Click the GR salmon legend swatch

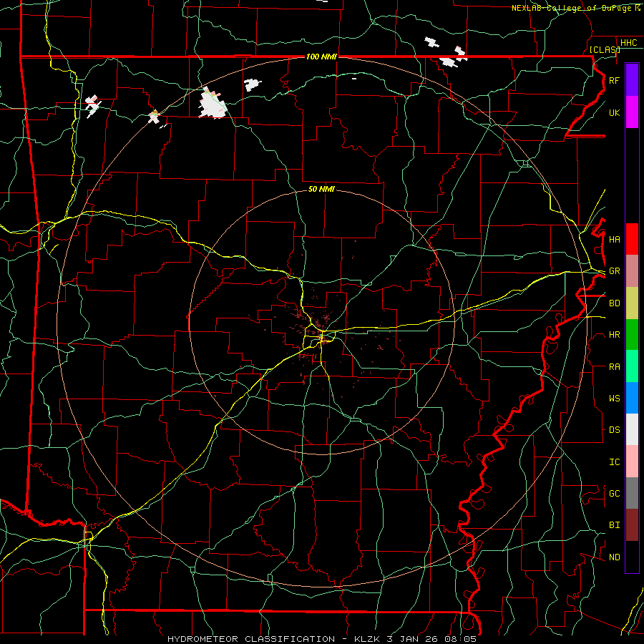click(x=632, y=270)
